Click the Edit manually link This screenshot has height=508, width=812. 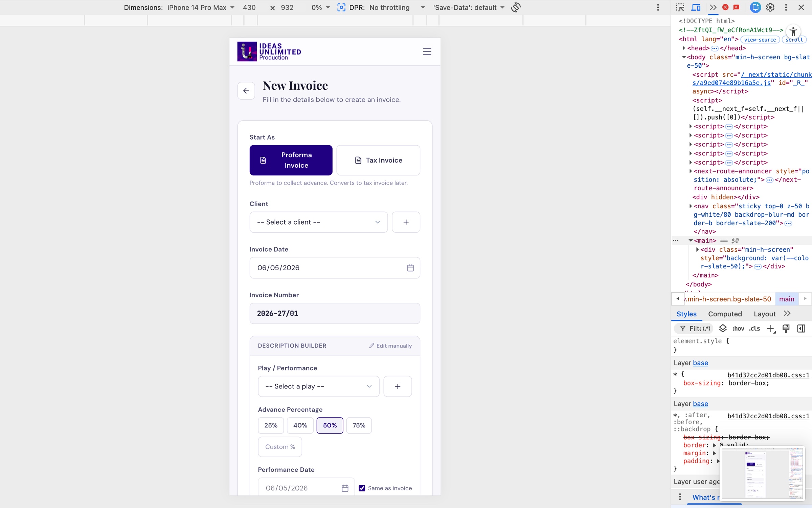click(390, 346)
